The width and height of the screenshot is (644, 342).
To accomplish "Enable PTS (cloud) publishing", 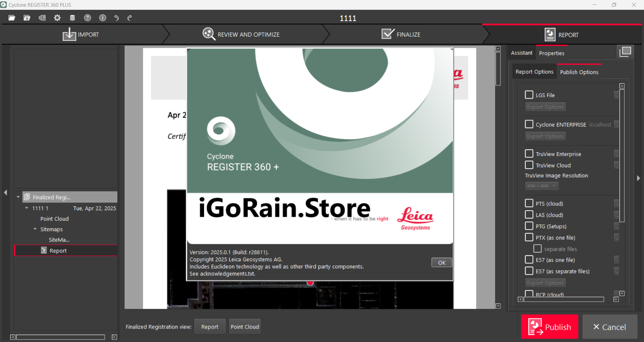I will coord(529,203).
